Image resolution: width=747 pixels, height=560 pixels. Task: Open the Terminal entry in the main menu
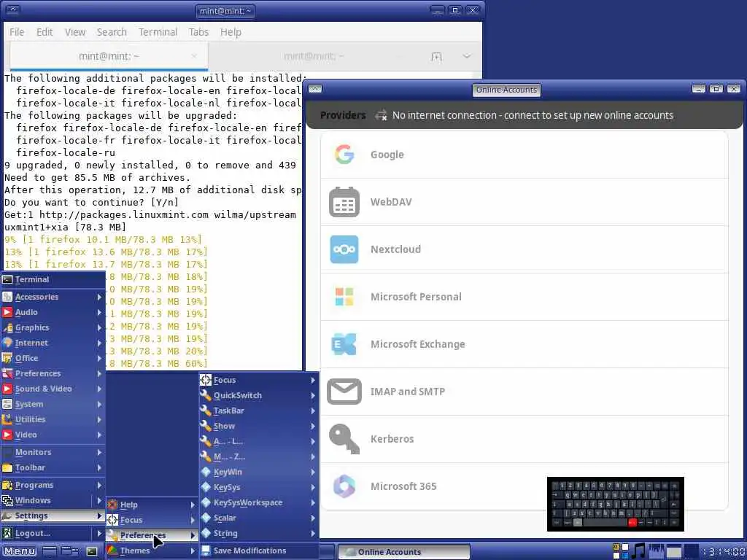coord(53,279)
